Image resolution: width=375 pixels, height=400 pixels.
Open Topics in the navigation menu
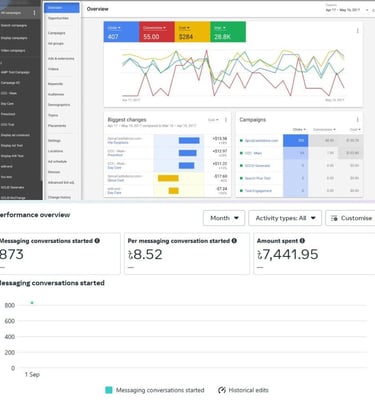53,115
